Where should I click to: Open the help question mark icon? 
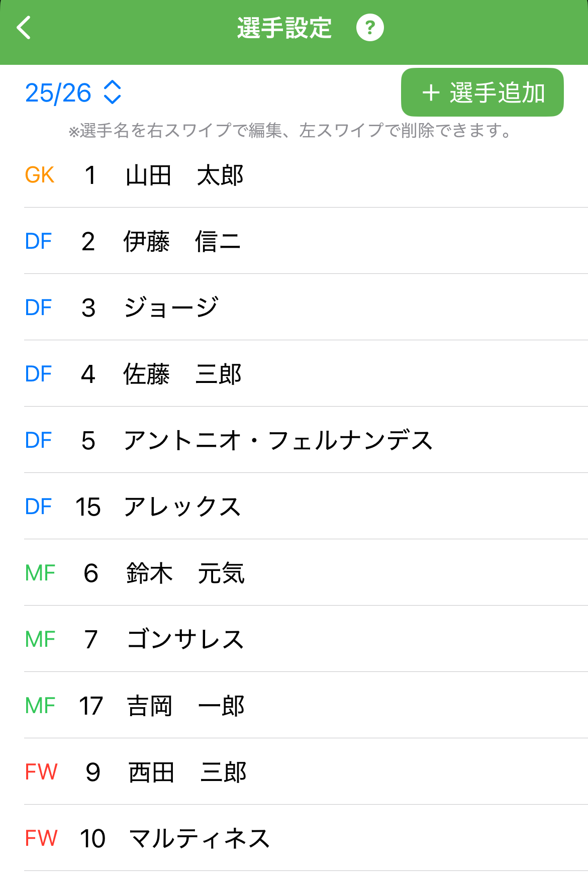tap(370, 28)
